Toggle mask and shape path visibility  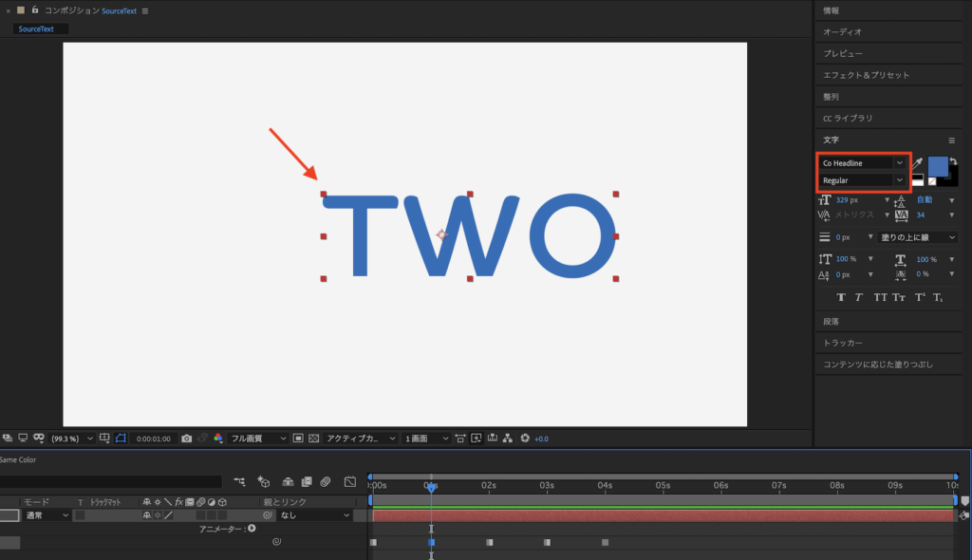(x=121, y=439)
